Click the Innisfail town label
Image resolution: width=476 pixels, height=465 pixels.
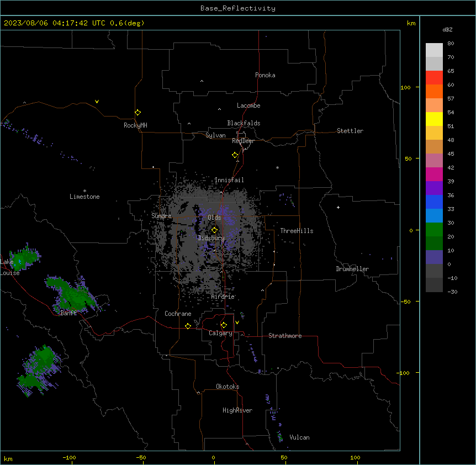(229, 180)
